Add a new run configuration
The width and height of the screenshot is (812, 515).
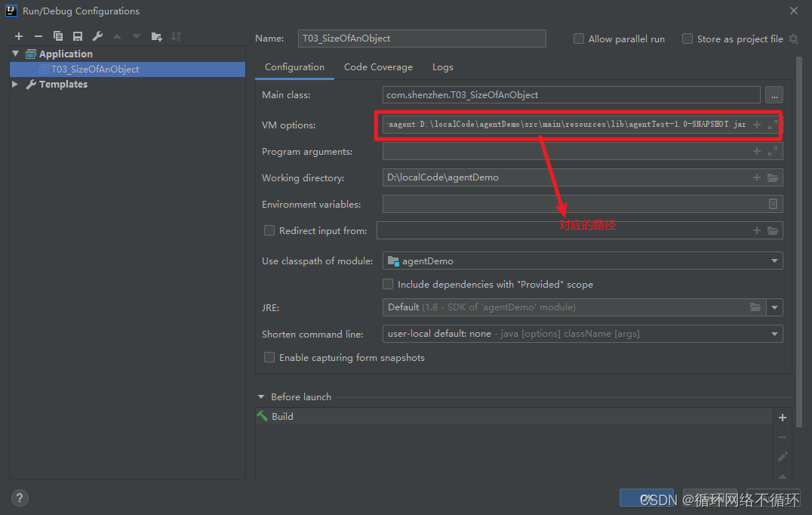point(19,35)
